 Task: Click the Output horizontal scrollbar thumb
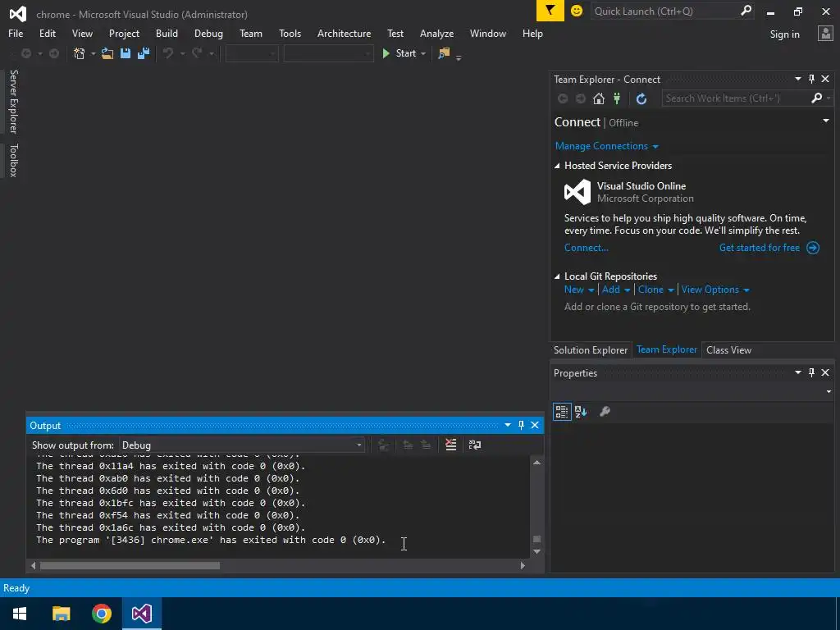pyautogui.click(x=130, y=566)
